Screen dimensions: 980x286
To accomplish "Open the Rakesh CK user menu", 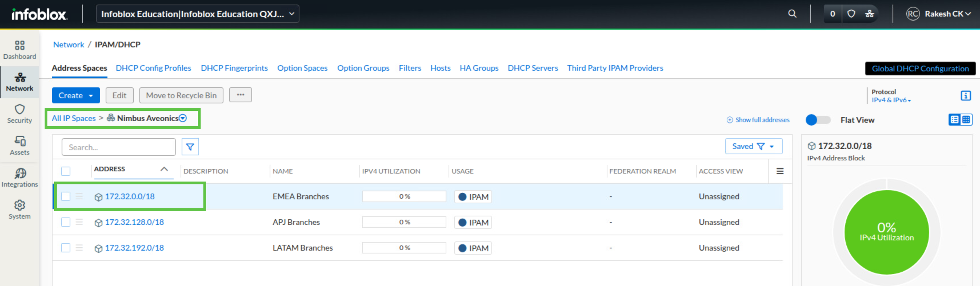I will [948, 14].
